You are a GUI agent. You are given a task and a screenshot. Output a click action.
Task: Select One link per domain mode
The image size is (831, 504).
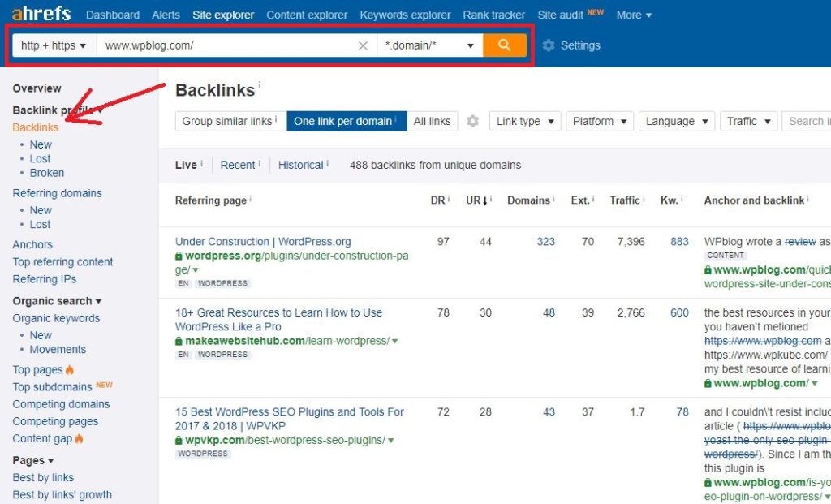(x=347, y=121)
